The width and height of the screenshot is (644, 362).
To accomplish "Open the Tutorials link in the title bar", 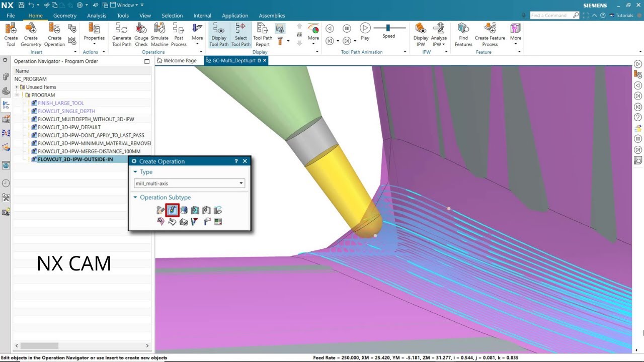I will point(621,16).
